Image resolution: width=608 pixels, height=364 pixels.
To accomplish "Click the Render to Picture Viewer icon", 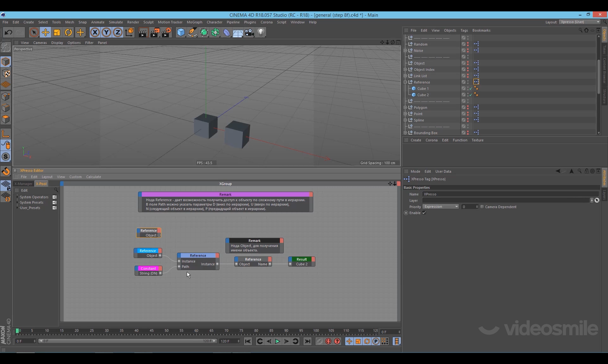I will click(x=155, y=32).
